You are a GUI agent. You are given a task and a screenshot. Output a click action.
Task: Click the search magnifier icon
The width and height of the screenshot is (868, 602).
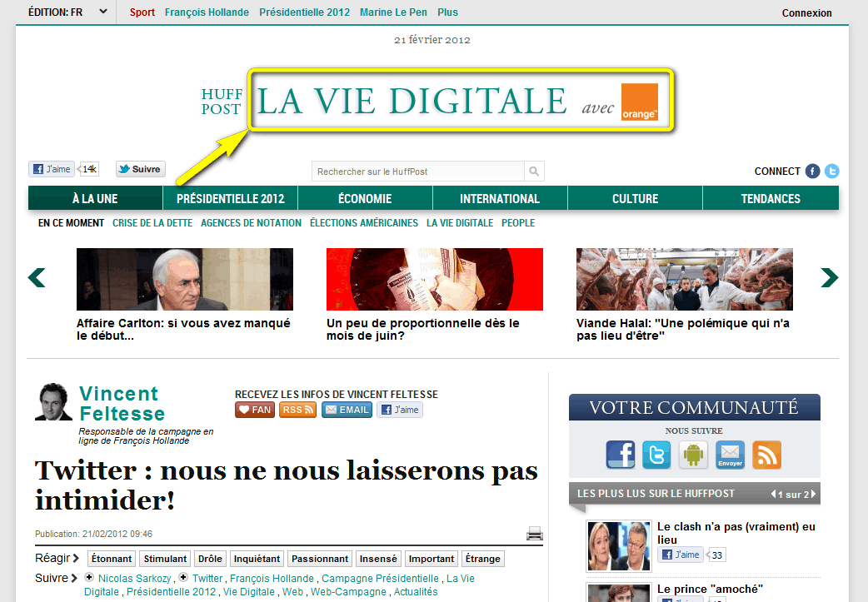point(534,171)
